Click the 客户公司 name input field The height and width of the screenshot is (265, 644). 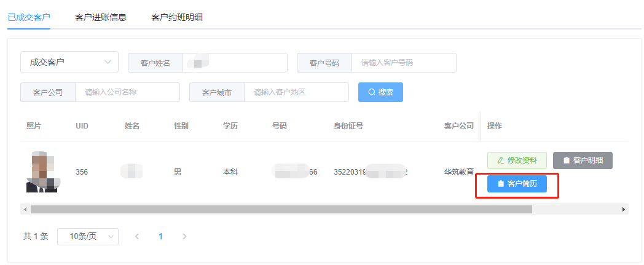tap(127, 92)
